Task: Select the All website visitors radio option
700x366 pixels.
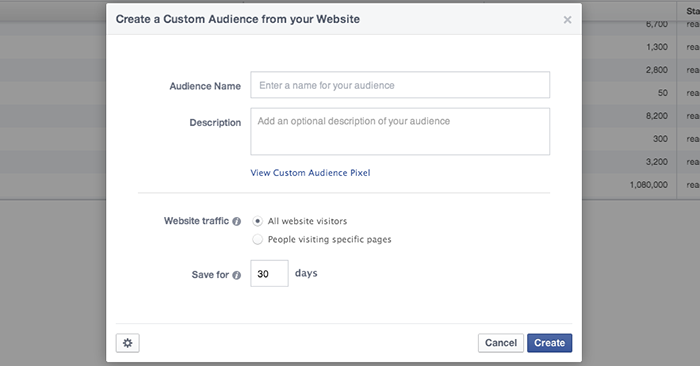Action: 258,221
